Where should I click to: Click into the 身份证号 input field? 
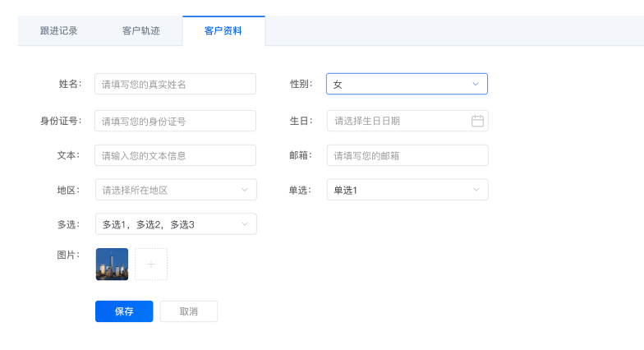pyautogui.click(x=175, y=121)
